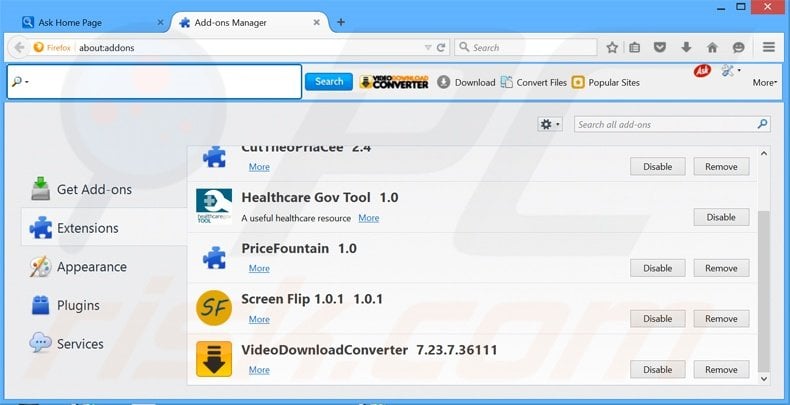
Task: Remove the Screen Flip extension
Action: click(x=721, y=319)
